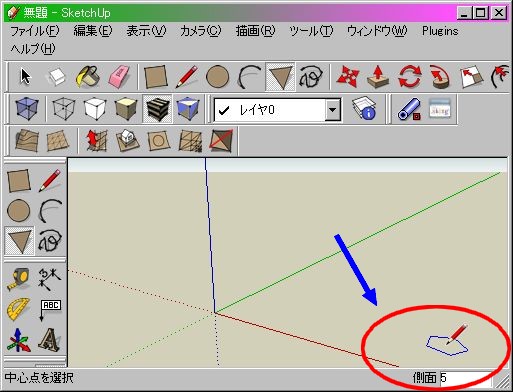Switch to Shaded with Textures style
This screenshot has width=513, height=392.
(x=157, y=109)
